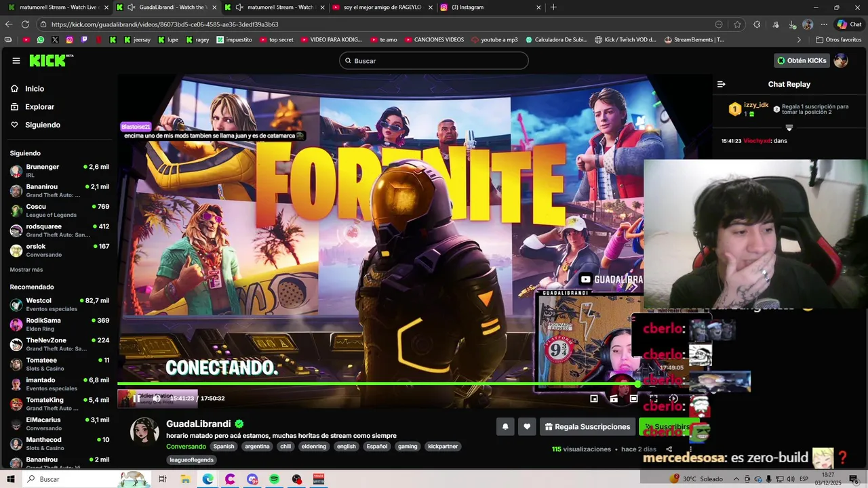Open Explorar in the sidebar
Screen dimensions: 868x488
pyautogui.click(x=33, y=107)
